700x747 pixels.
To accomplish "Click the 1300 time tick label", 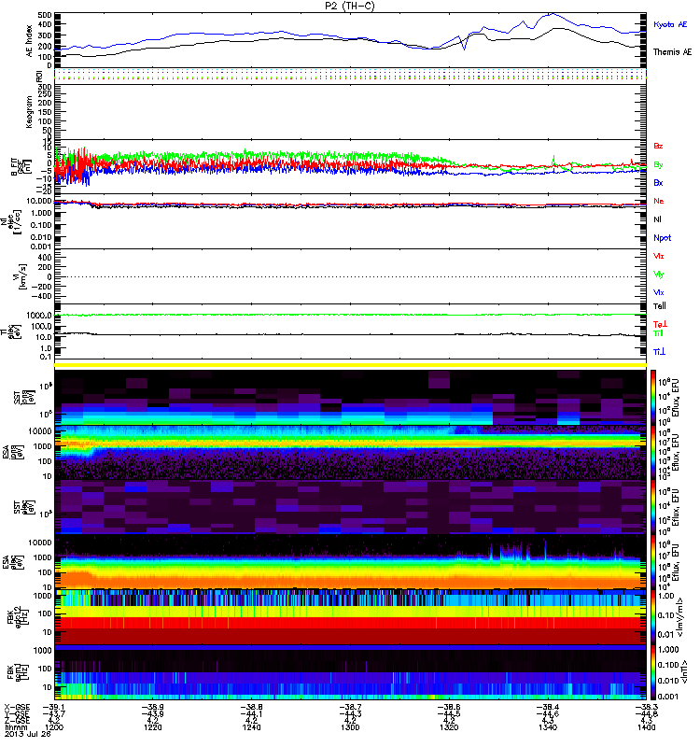I will pos(350,727).
